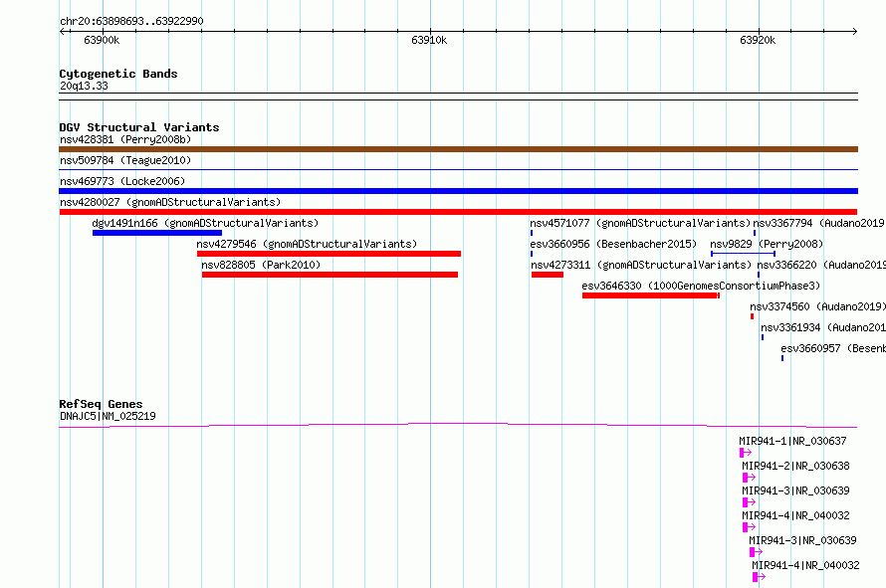Image resolution: width=886 pixels, height=588 pixels.
Task: Open the nsv428381 (Perry2008b) label
Action: pyautogui.click(x=125, y=139)
